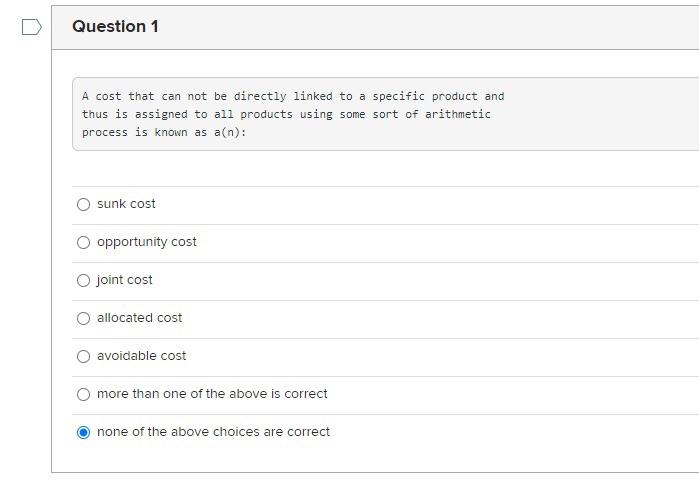This screenshot has height=485, width=699.
Task: Click the 'allocated cost' answer text
Action: pos(140,318)
